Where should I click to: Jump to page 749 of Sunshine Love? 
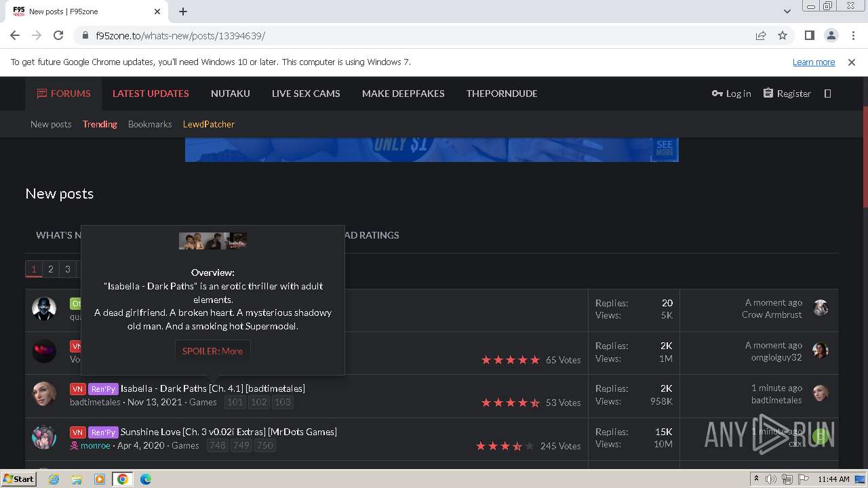pyautogui.click(x=241, y=445)
